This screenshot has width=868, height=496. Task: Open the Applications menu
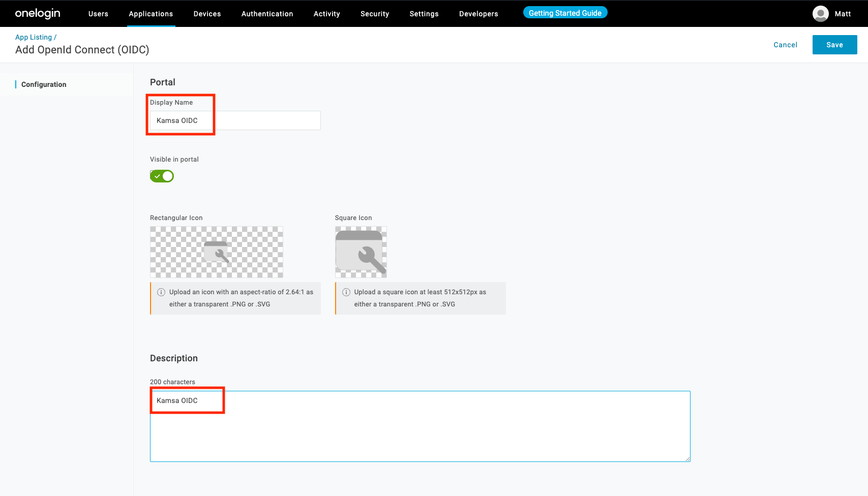click(151, 14)
